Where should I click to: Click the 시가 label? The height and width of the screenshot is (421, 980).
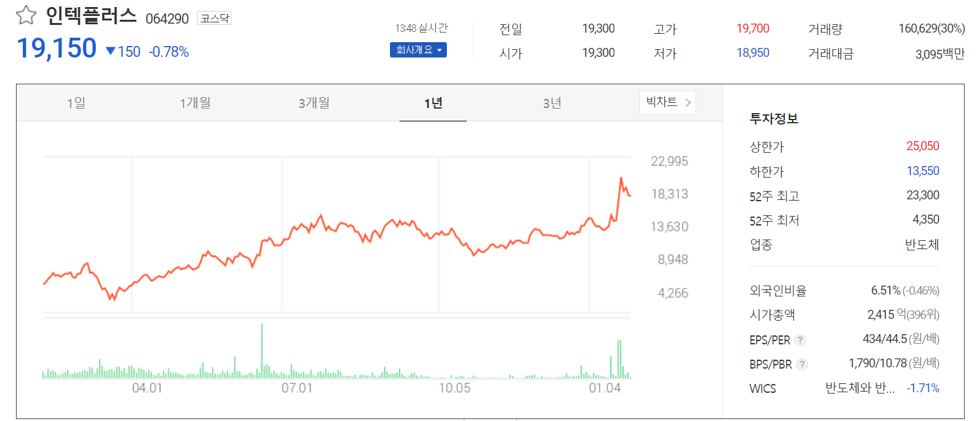click(x=511, y=53)
